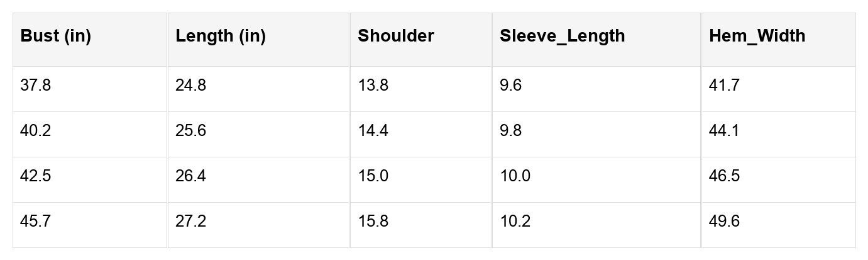868x260 pixels.
Task: Click the Shoulder column header
Action: (396, 36)
